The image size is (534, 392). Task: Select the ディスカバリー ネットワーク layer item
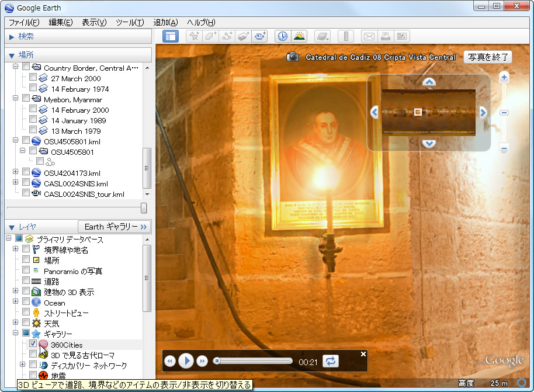89,366
